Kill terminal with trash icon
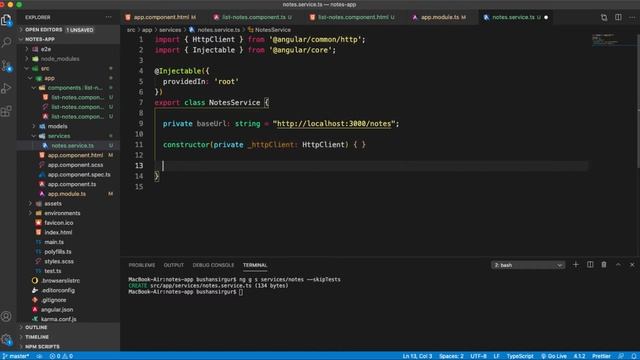Viewport: 640px width, 360px height. [x=604, y=265]
